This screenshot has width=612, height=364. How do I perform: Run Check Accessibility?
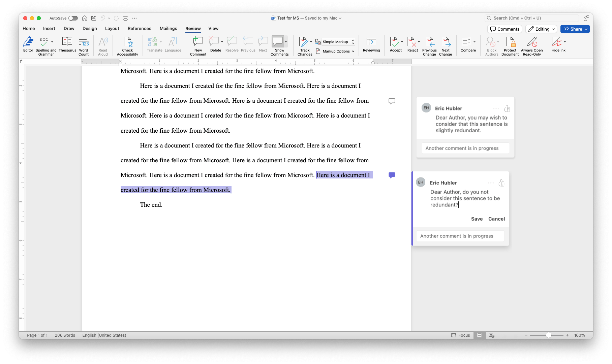tap(127, 46)
